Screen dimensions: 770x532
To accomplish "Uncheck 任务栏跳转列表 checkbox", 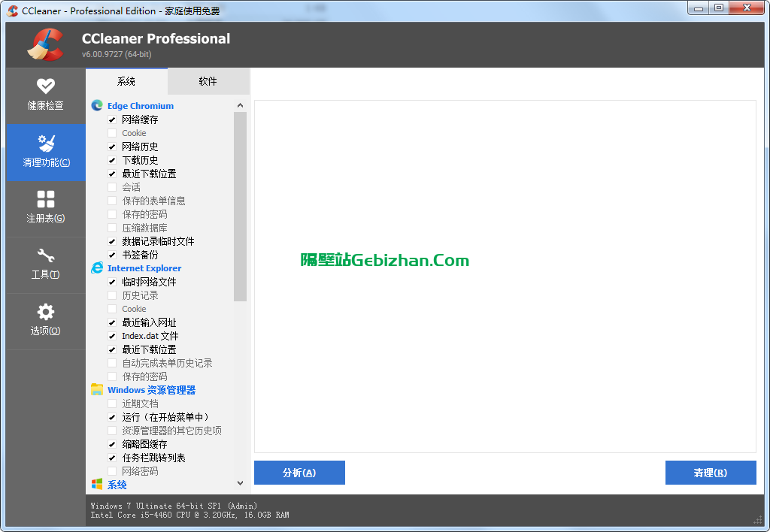I will pos(112,458).
